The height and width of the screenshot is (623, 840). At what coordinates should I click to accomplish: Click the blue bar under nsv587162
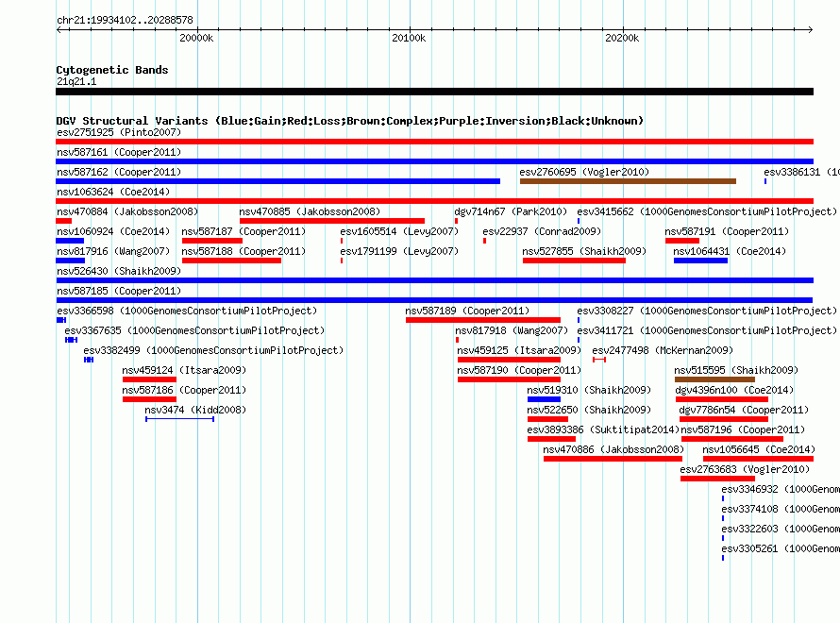(278, 181)
